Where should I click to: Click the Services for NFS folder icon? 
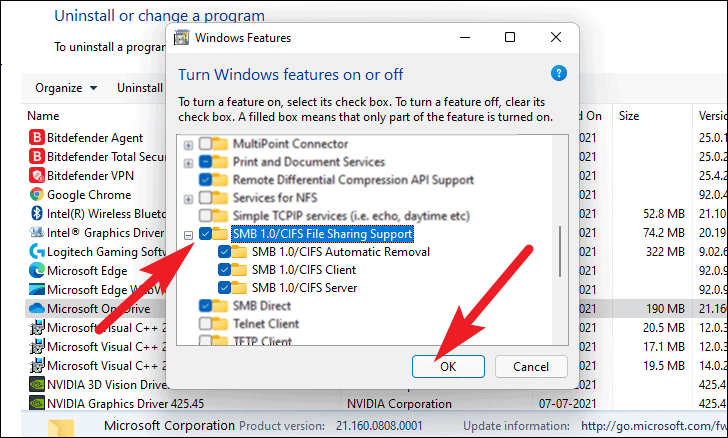coord(220,198)
